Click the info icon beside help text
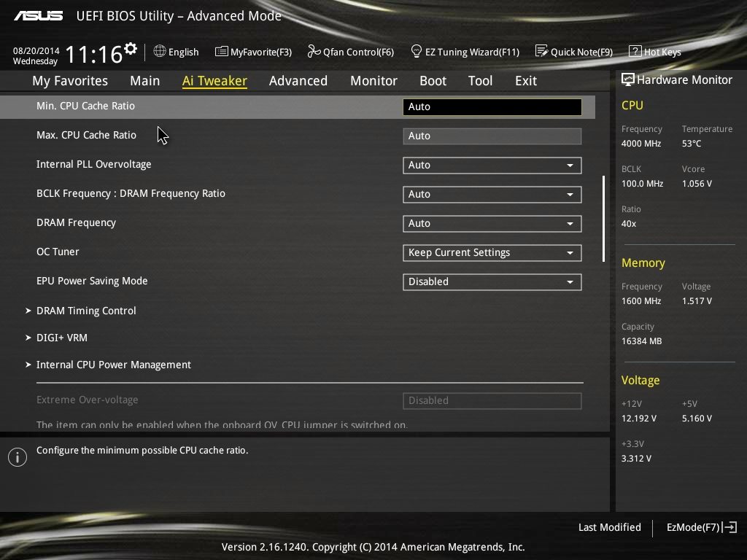Viewport: 747px width, 560px height. coord(18,457)
